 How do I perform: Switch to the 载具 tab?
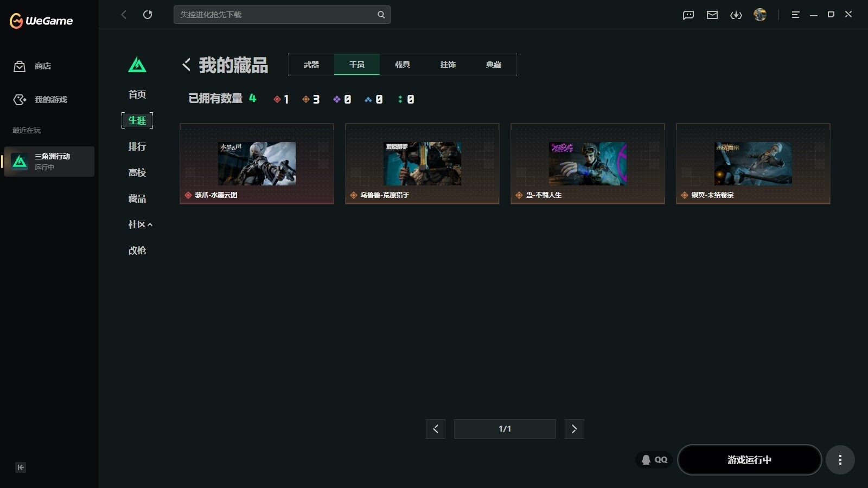403,65
